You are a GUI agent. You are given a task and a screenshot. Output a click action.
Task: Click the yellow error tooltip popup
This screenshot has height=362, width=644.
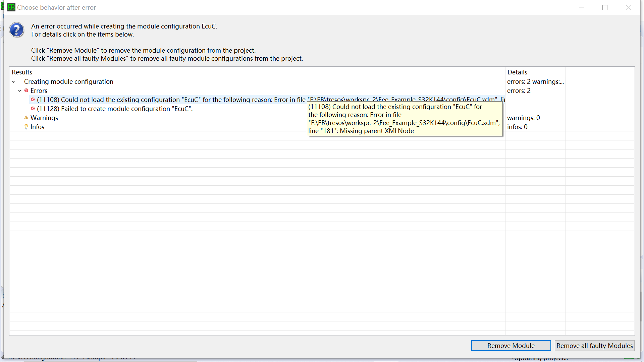[404, 119]
